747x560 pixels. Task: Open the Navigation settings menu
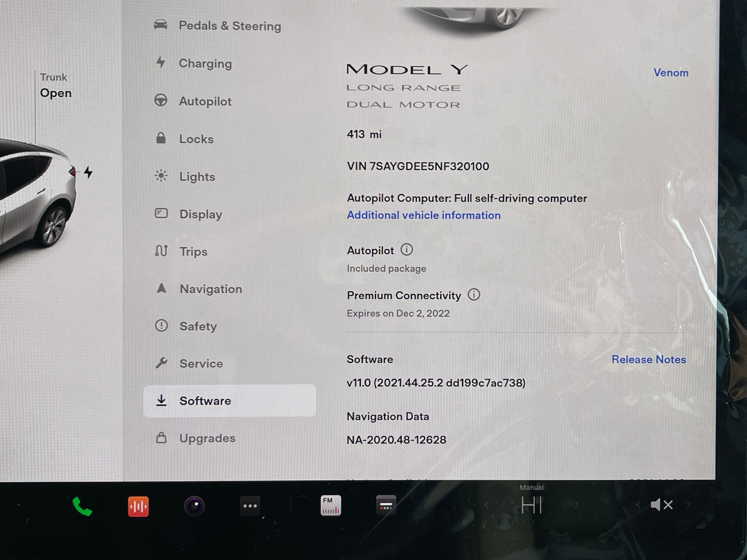click(210, 289)
